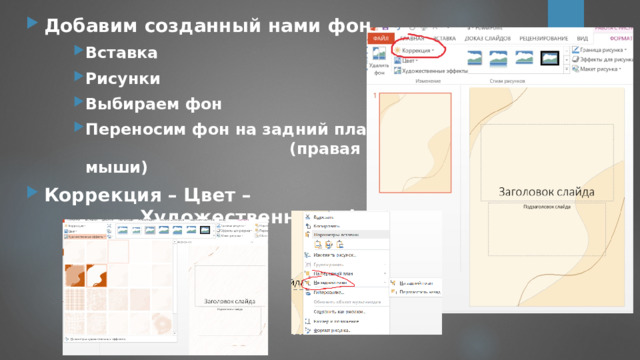Apply the second picture style in the large ribbon
The width and height of the screenshot is (640, 360).
(498, 58)
